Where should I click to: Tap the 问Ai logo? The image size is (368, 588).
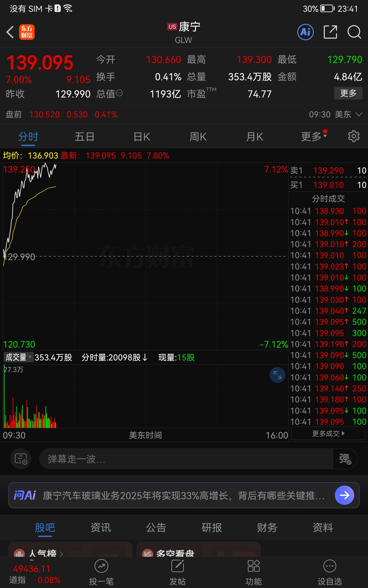pos(25,495)
